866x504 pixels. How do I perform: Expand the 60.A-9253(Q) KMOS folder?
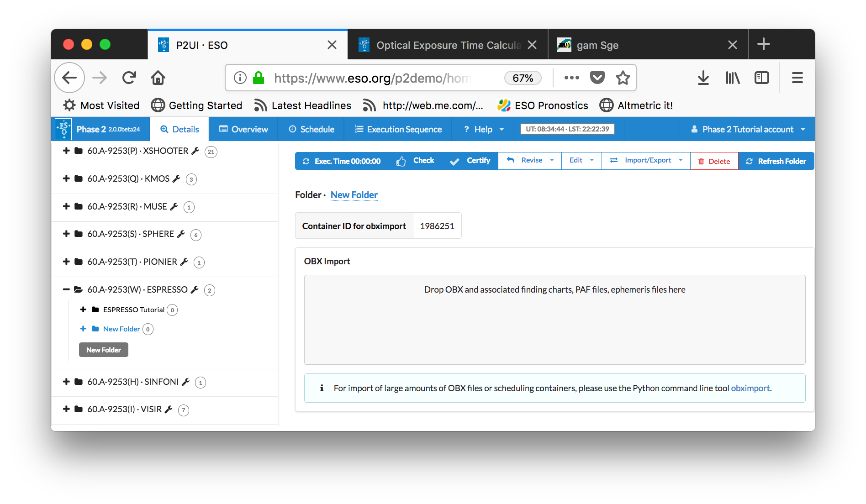(x=66, y=178)
